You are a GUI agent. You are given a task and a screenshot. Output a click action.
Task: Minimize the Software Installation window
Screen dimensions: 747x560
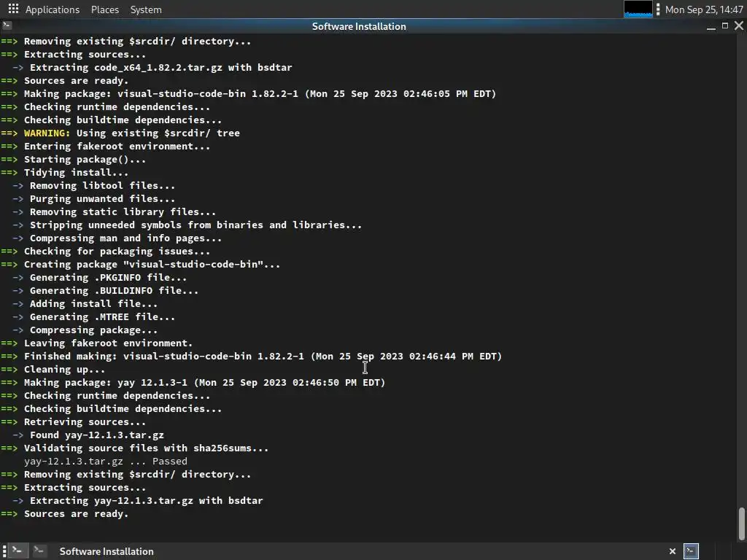pyautogui.click(x=711, y=27)
